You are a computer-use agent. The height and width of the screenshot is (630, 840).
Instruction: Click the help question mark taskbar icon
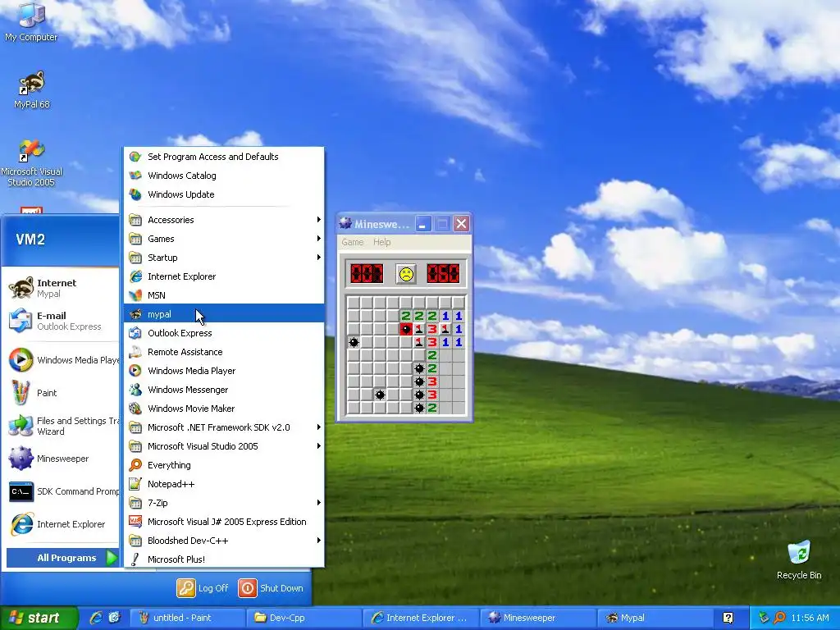728,618
